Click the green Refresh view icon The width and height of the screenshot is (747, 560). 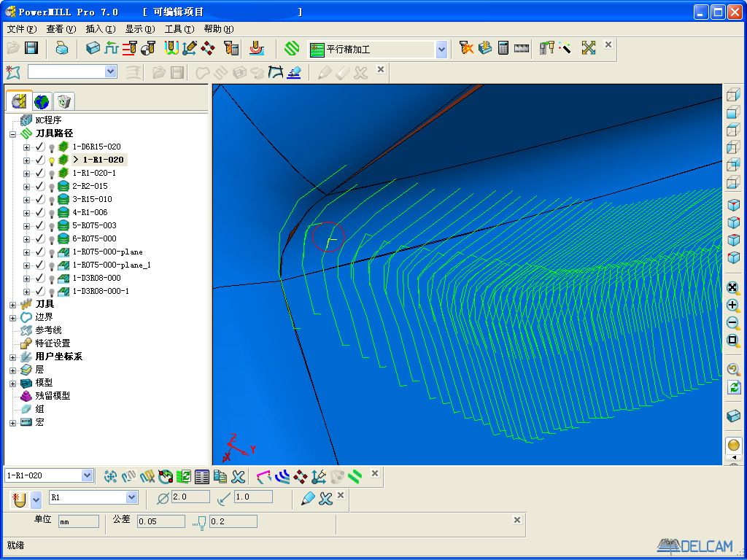[x=734, y=386]
